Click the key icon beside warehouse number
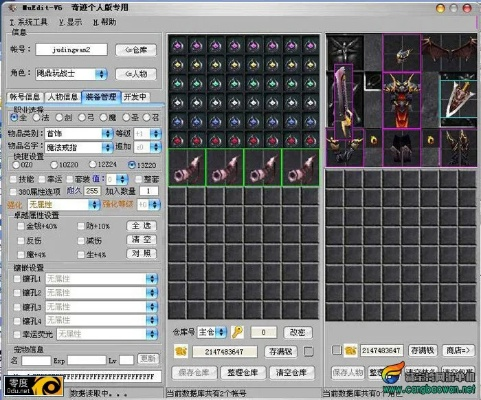Viewport: 481px width, 400px height. tap(237, 332)
